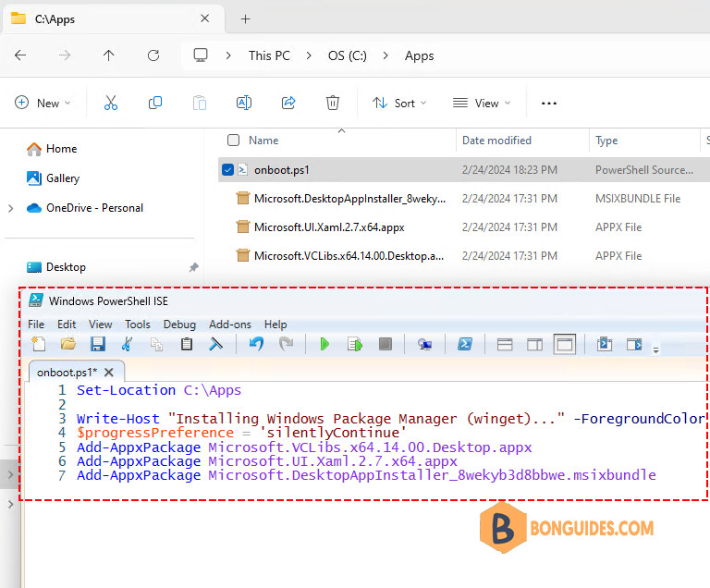Open the Tools menu in PowerShell ISE
710x588 pixels.
[x=138, y=325]
